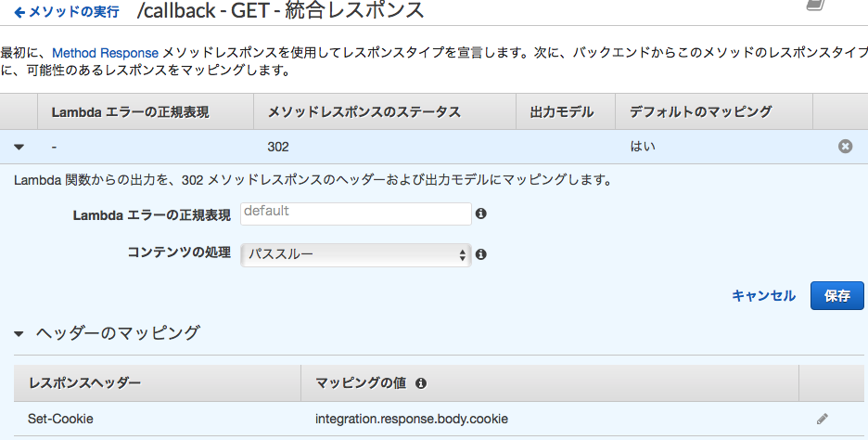Screen dimensions: 868x440
Task: Click info icon beside Lambda regex field
Action: [480, 214]
